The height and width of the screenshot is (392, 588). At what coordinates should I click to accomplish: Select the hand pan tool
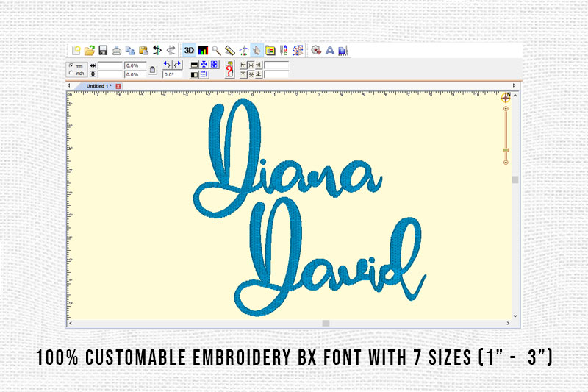pyautogui.click(x=257, y=50)
